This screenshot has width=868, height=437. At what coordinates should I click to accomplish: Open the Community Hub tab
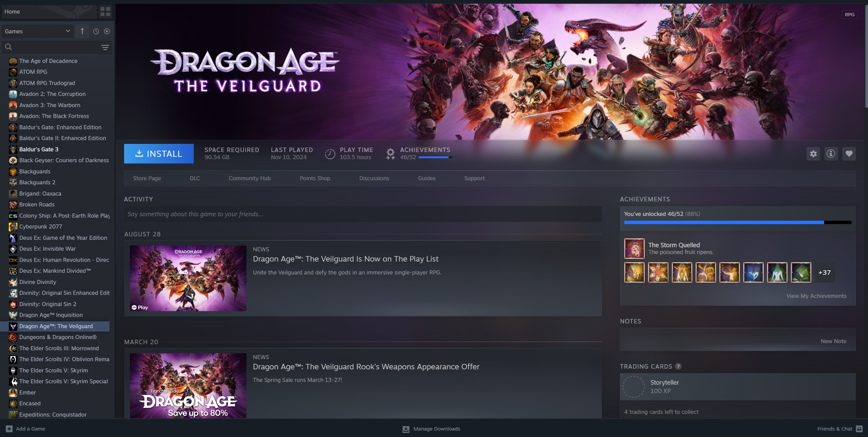(x=250, y=178)
